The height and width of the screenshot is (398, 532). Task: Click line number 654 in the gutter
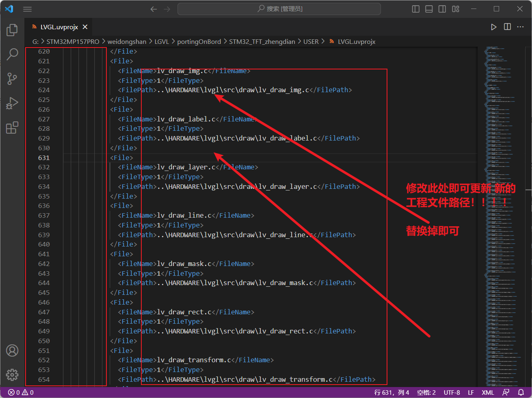point(44,379)
